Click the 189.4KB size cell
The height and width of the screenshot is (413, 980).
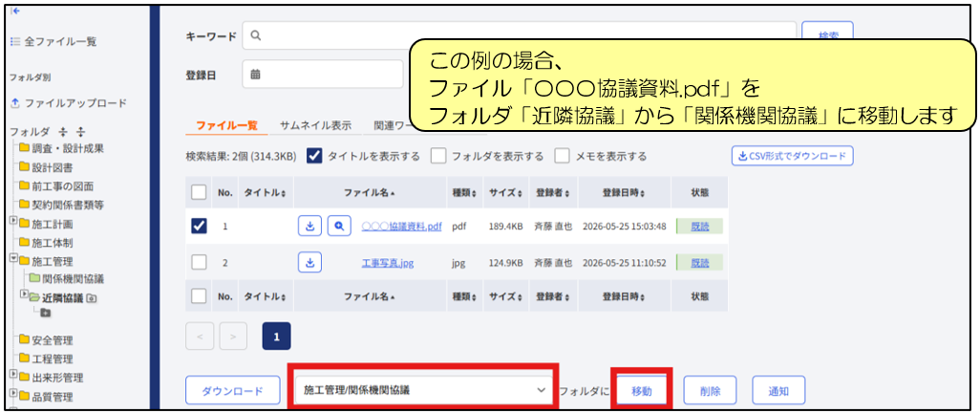click(x=505, y=227)
